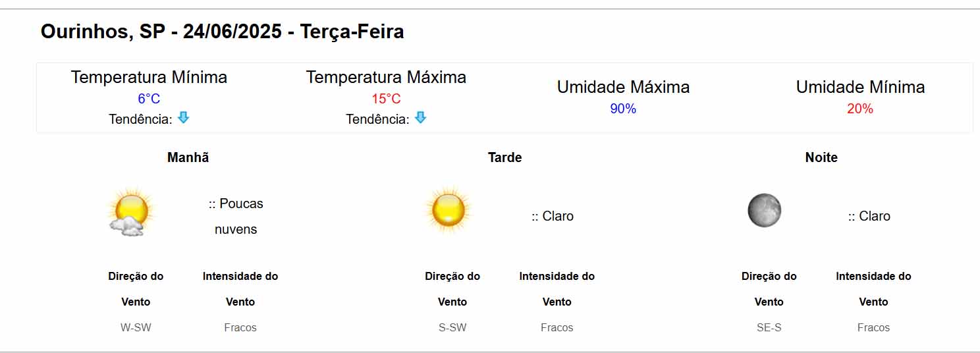Click the 20% minimum humidity value
The width and height of the screenshot is (980, 353).
click(x=860, y=109)
